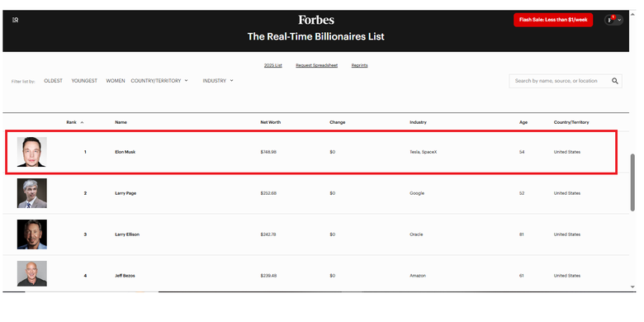This screenshot has width=644, height=322.
Task: Toggle the Rank sort arrow
Action: [x=82, y=122]
